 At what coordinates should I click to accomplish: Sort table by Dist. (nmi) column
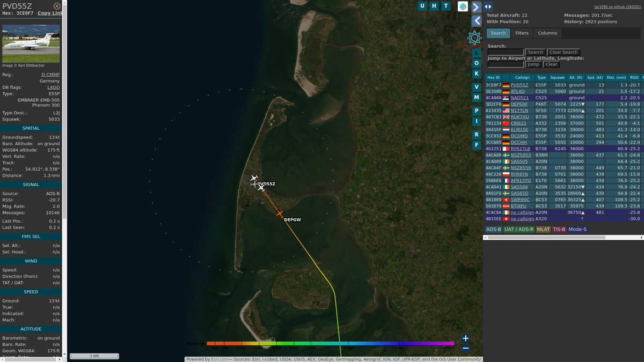[x=616, y=78]
